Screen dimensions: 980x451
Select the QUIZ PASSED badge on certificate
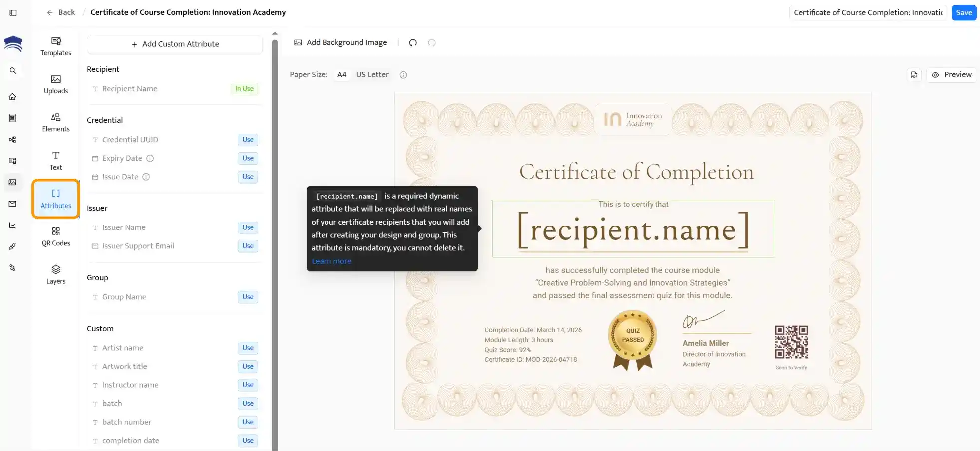[633, 340]
